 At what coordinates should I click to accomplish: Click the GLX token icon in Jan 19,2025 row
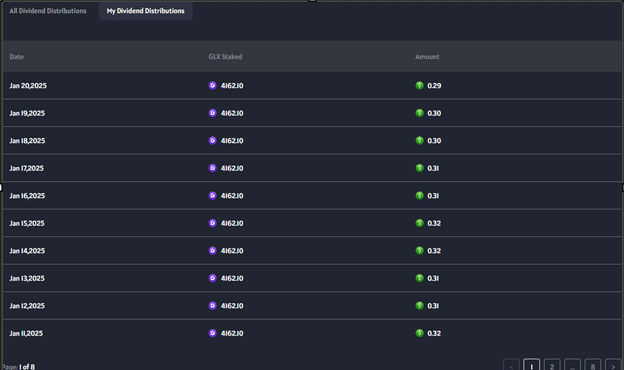pyautogui.click(x=213, y=113)
